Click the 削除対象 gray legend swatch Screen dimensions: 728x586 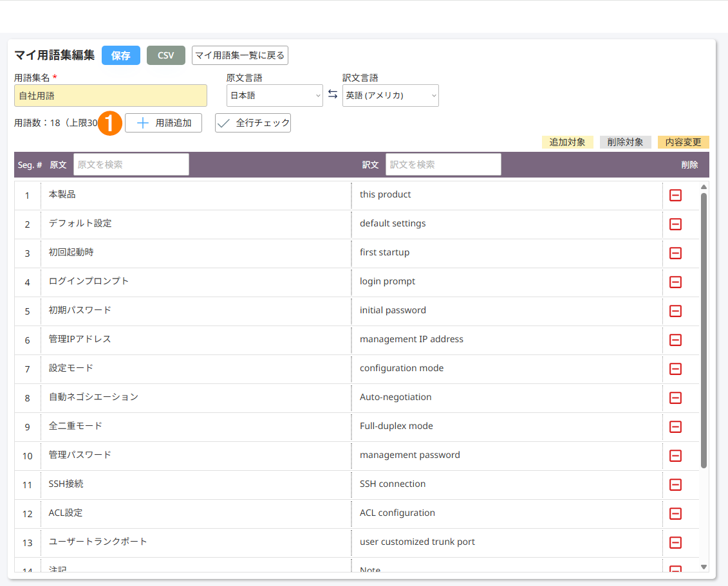pyautogui.click(x=626, y=142)
